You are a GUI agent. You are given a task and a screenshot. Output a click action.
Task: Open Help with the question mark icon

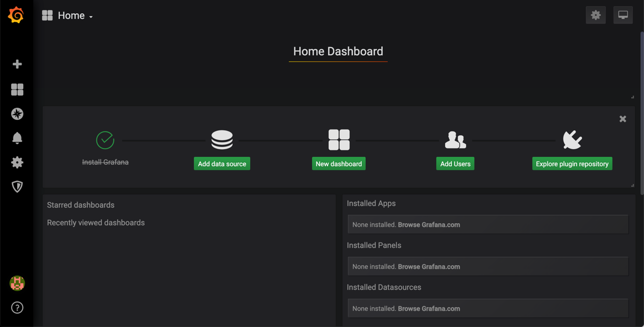[x=17, y=308]
